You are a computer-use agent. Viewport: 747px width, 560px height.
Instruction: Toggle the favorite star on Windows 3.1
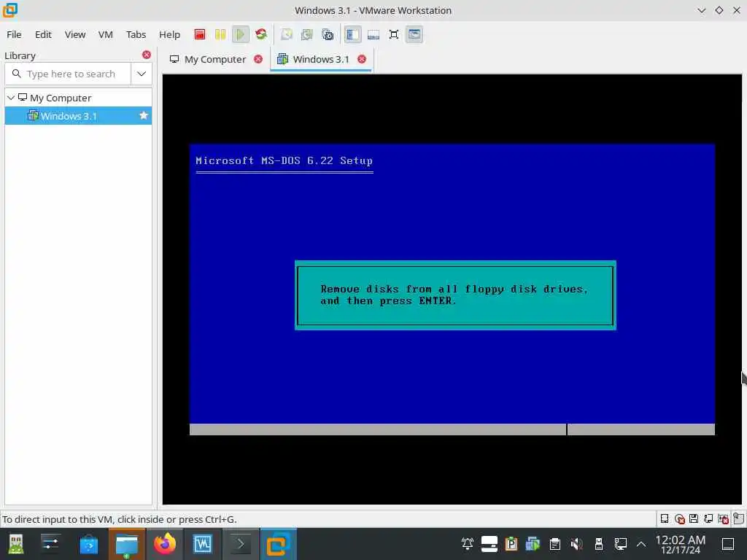(x=144, y=116)
